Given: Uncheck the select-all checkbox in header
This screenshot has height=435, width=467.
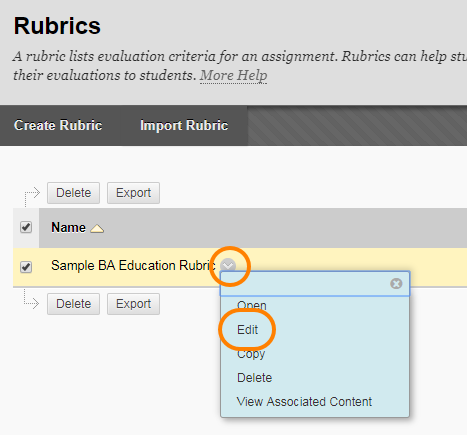Looking at the screenshot, I should point(26,227).
